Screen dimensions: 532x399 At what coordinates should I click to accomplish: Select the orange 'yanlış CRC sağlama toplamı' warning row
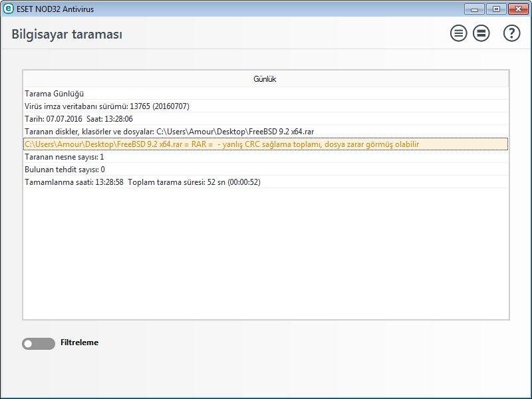pos(265,144)
